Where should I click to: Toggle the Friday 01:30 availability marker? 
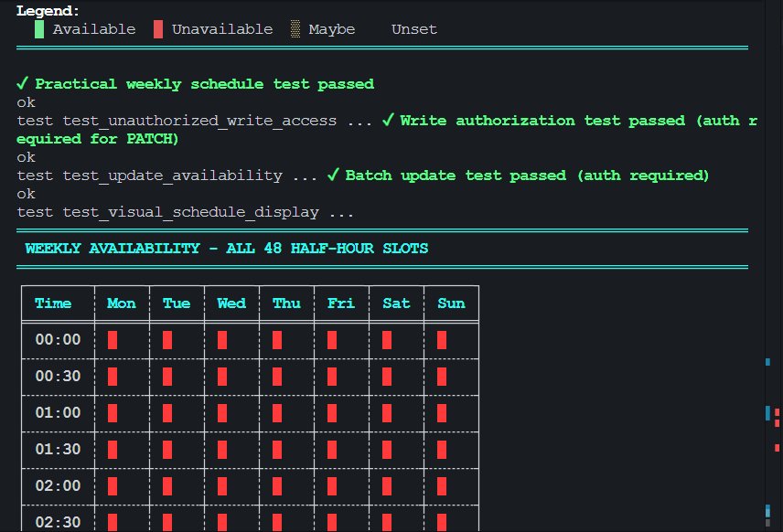coord(331,449)
